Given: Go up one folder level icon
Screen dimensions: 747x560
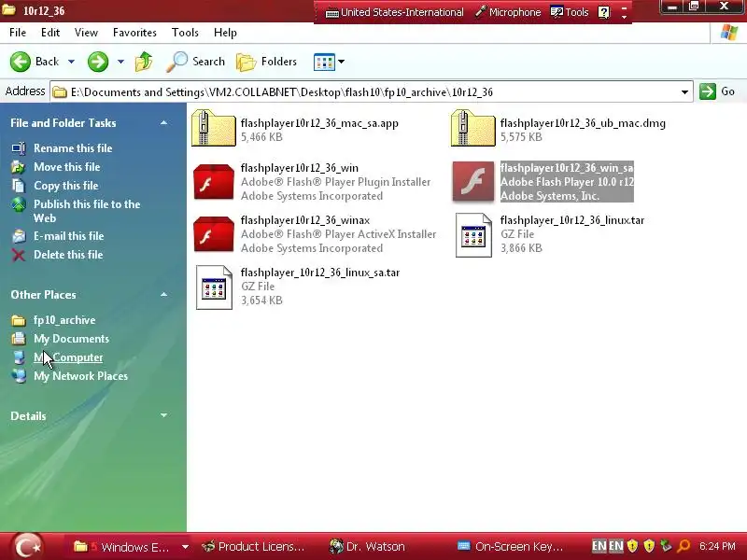Looking at the screenshot, I should 144,62.
